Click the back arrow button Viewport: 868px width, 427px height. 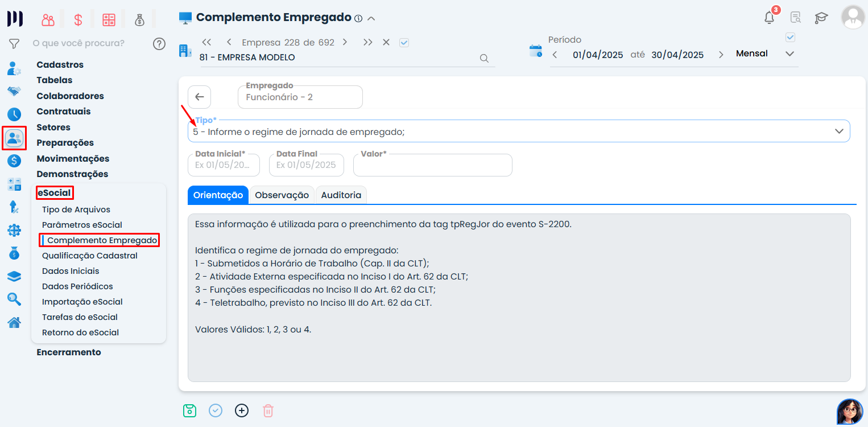[200, 97]
